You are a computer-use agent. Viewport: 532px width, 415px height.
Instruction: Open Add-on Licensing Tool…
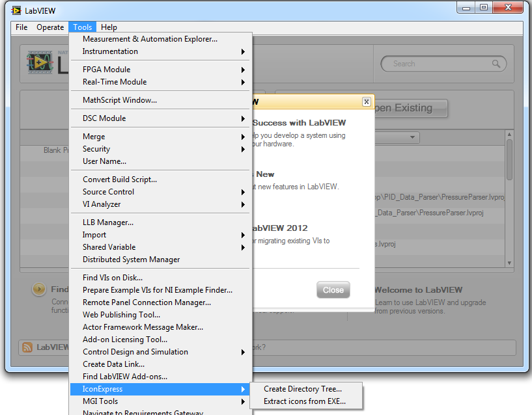[x=160, y=340]
